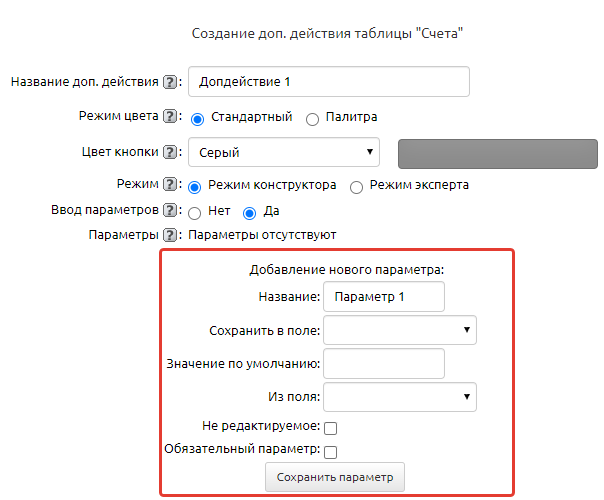
Task: Select the Палитра color mode radio
Action: click(312, 119)
